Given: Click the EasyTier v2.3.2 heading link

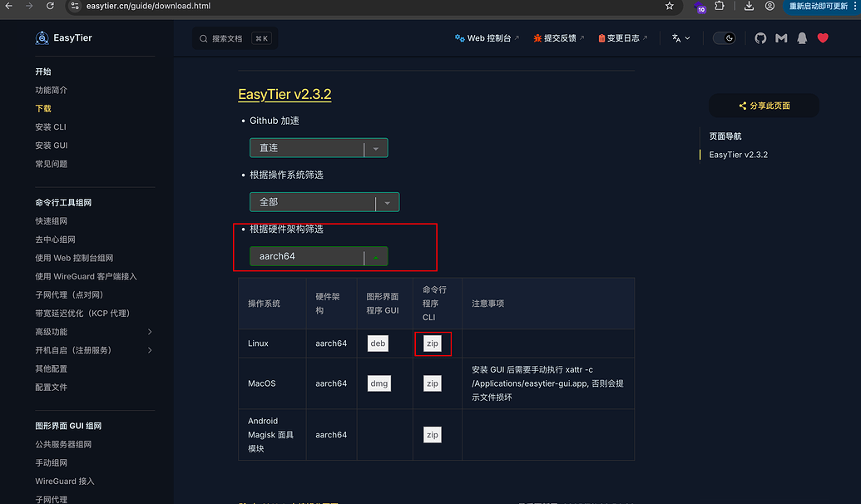Looking at the screenshot, I should 285,95.
